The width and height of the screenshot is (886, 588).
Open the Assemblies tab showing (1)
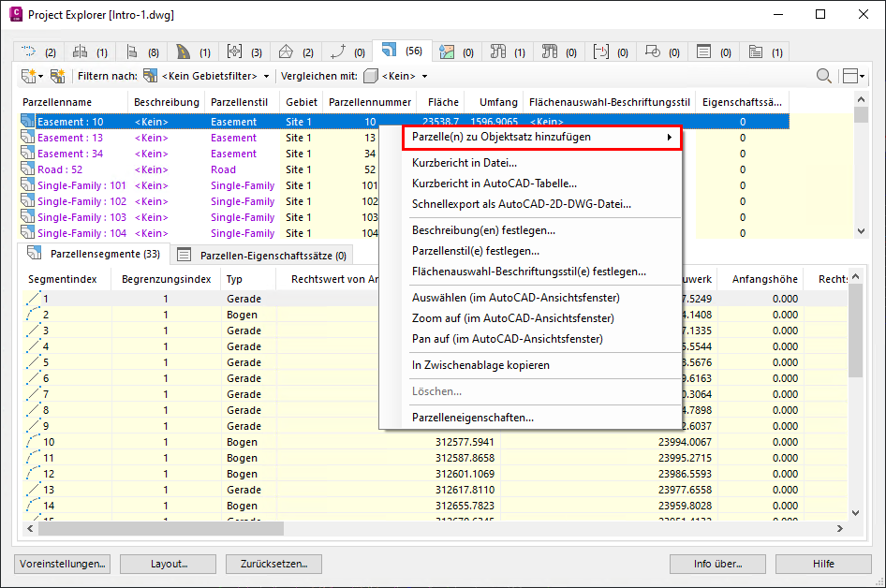(90, 52)
